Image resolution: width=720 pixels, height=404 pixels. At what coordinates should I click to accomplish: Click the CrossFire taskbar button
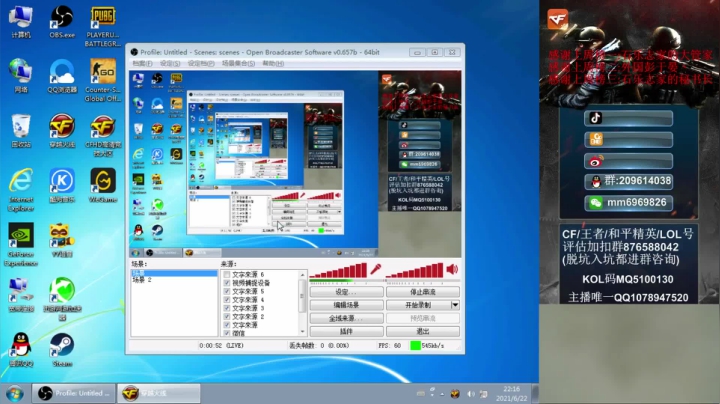159,393
